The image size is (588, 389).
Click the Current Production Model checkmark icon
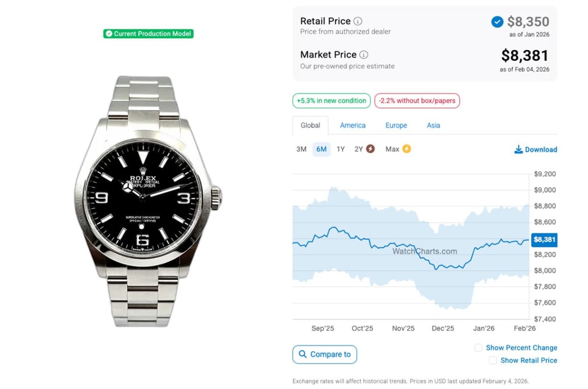[109, 34]
